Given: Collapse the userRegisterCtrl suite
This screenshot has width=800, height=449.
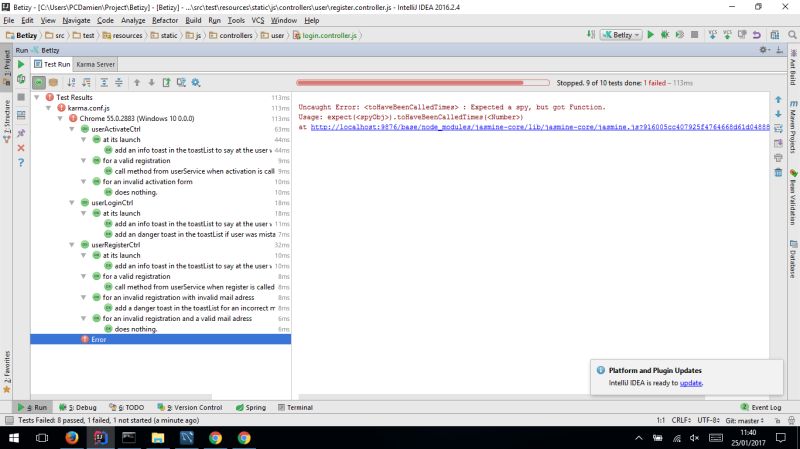Looking at the screenshot, I should [72, 245].
